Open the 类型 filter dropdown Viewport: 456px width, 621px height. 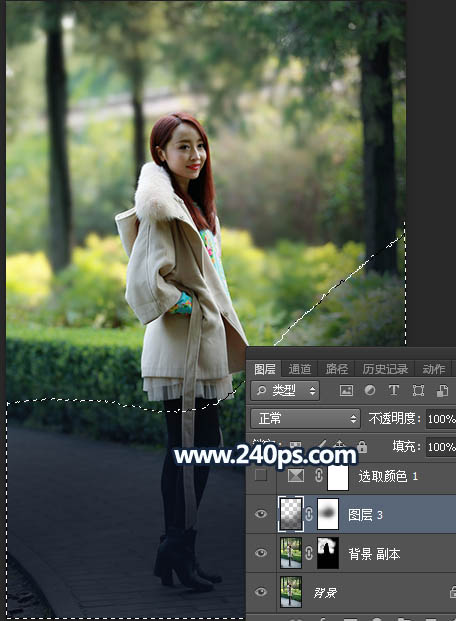(285, 391)
